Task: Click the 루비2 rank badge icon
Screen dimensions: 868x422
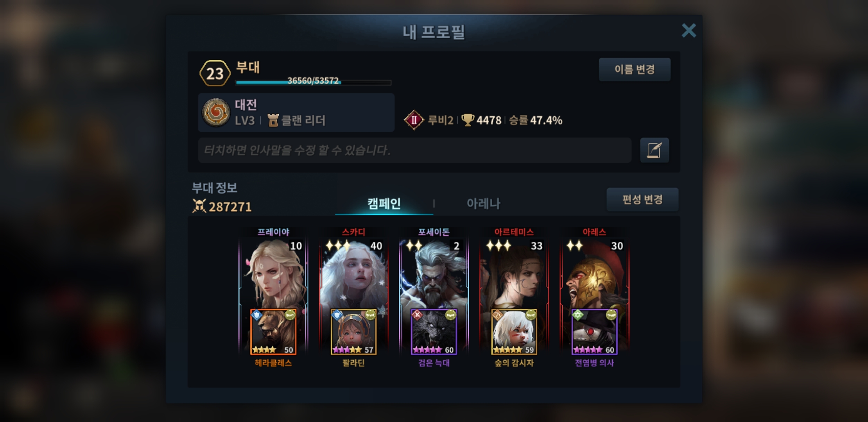Action: [x=414, y=120]
